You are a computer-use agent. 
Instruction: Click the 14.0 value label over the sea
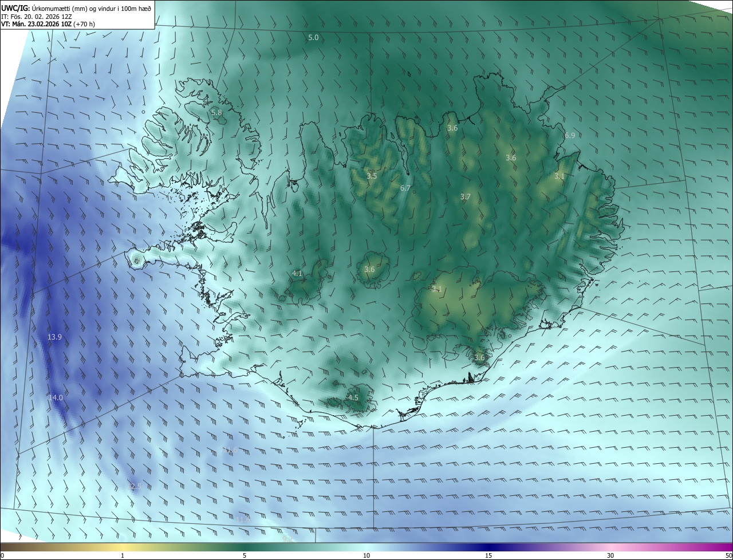tap(56, 397)
